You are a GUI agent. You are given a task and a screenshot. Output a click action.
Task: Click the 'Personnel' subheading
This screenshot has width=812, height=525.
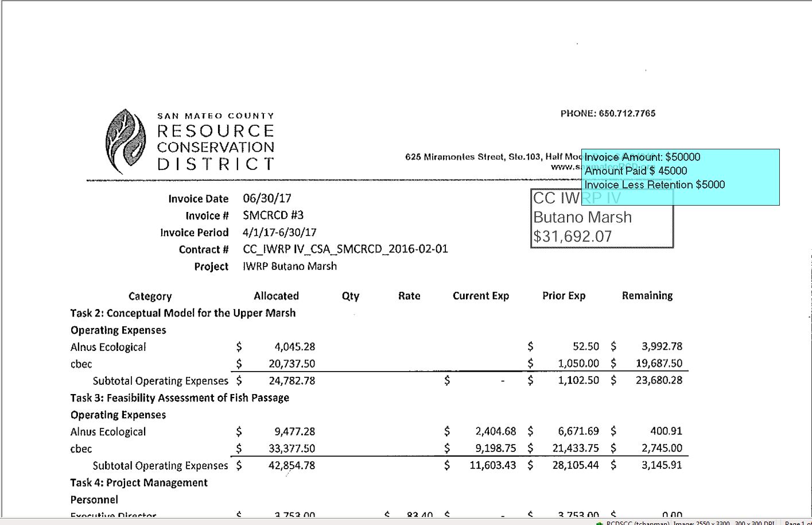[94, 500]
